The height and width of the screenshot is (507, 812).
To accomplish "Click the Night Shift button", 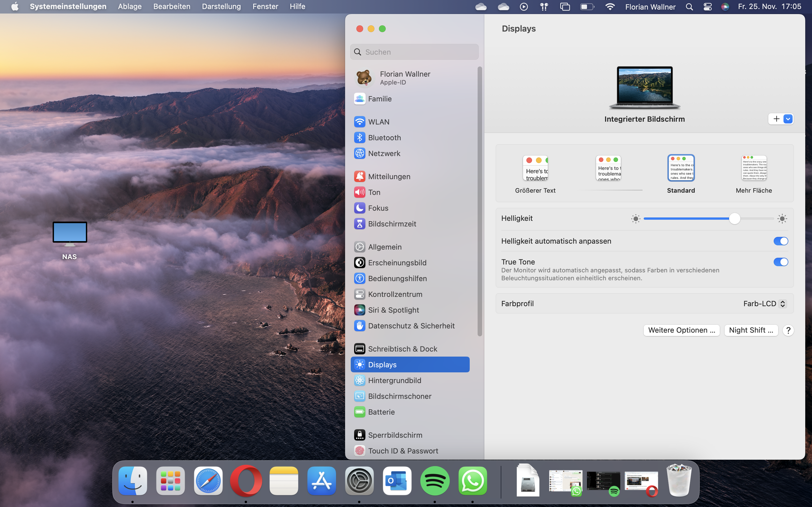I will point(751,330).
